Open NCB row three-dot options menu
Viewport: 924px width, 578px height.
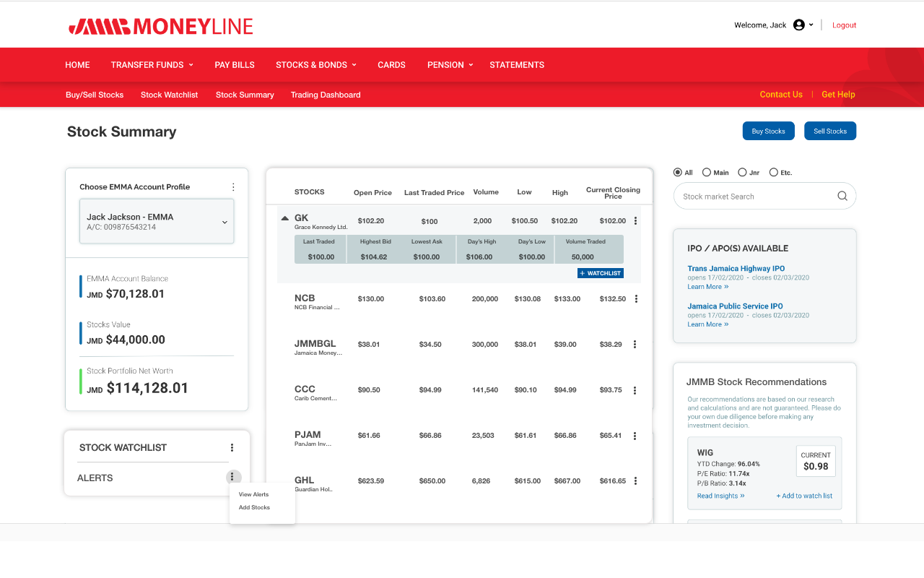pyautogui.click(x=635, y=299)
